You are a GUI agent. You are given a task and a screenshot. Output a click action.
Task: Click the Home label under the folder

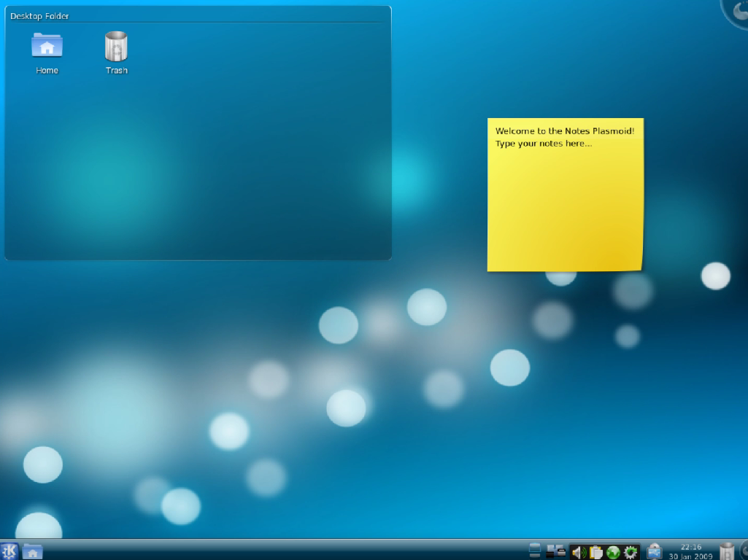pos(47,71)
